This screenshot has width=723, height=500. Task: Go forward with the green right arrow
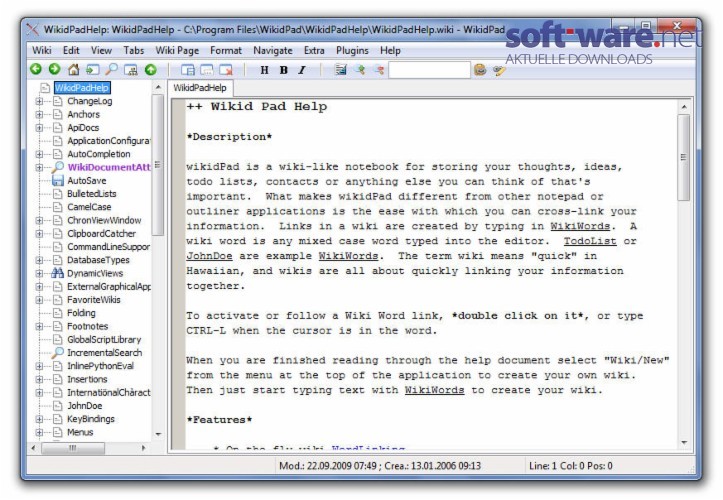click(x=54, y=69)
